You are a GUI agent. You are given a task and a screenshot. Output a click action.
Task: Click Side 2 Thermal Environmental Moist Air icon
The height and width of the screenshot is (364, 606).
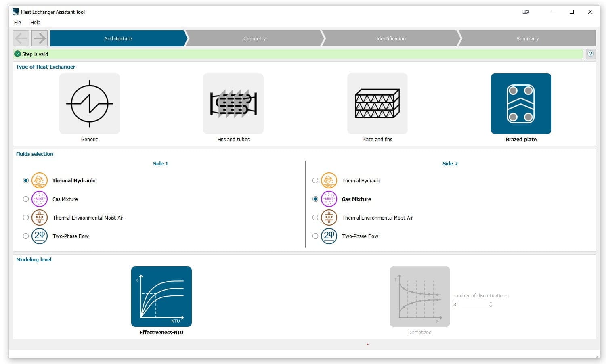point(329,218)
